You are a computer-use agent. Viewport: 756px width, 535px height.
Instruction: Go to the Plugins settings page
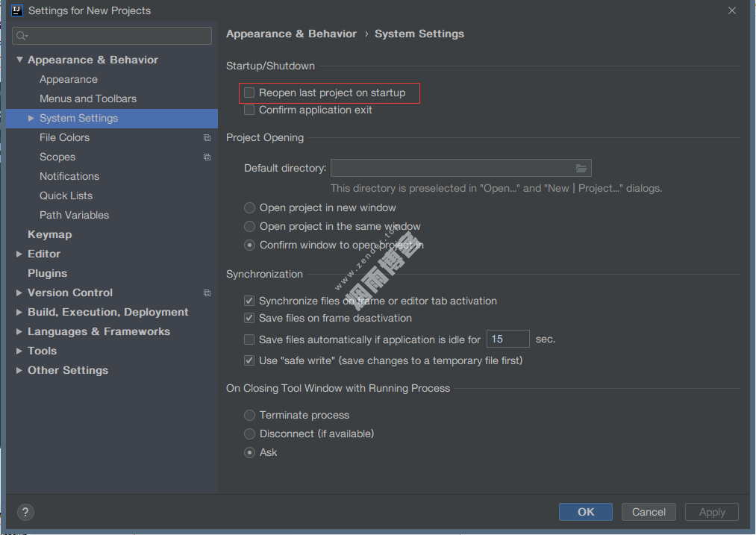47,273
